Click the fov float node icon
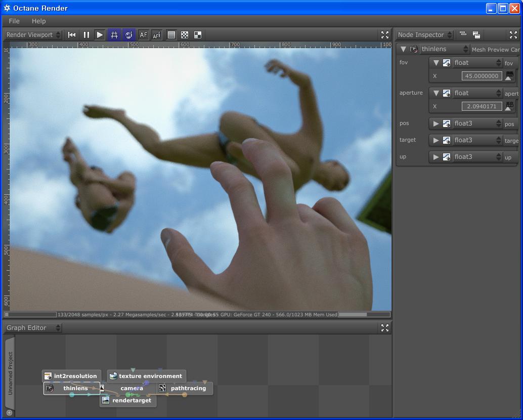This screenshot has height=420, width=523. (447, 63)
